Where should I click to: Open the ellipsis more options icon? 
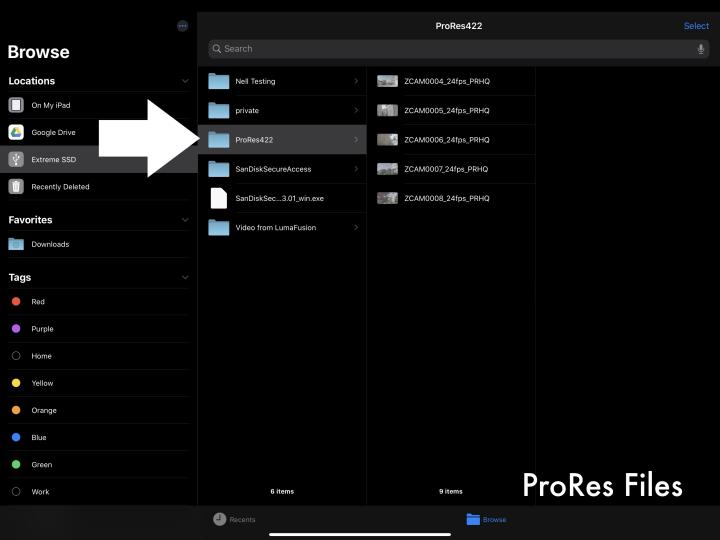[182, 26]
